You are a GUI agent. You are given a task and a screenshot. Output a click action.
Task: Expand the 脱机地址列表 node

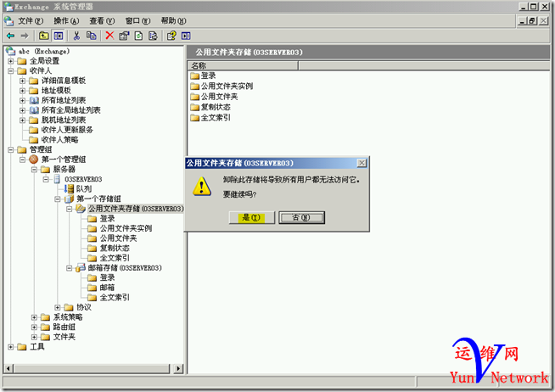22,120
